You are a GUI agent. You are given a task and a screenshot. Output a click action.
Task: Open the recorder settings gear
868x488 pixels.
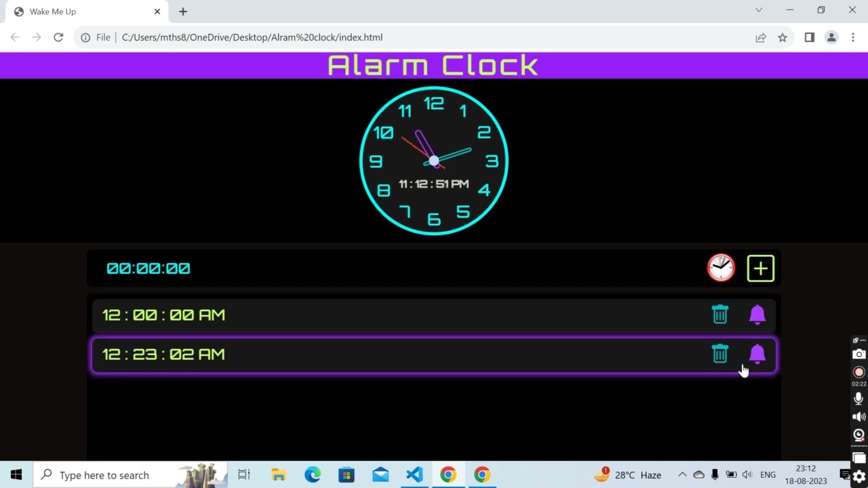tap(859, 476)
